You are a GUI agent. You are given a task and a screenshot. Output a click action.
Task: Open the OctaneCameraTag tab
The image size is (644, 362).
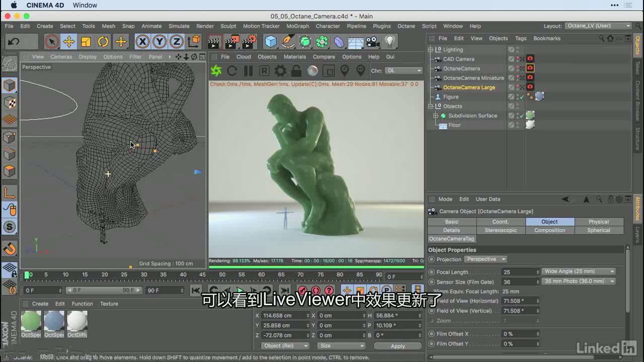pos(451,239)
